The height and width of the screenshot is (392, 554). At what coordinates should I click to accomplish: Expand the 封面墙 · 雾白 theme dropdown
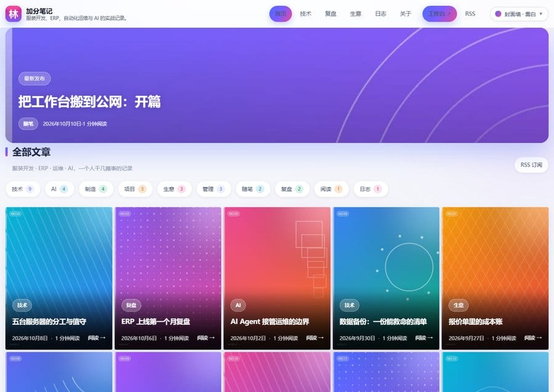click(x=519, y=14)
